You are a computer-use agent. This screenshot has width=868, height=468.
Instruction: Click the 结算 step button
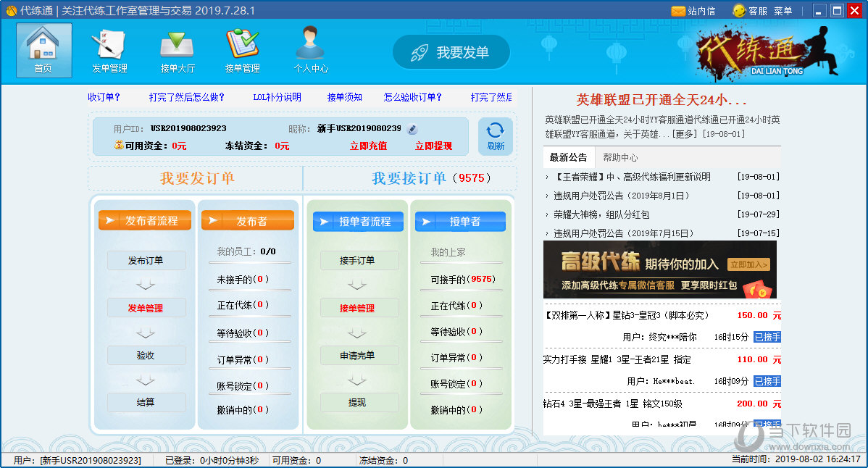point(146,402)
